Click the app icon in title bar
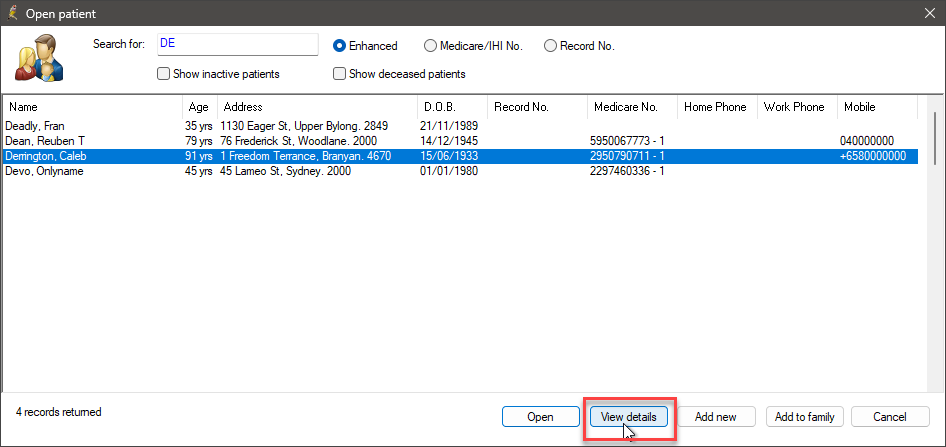946x447 pixels. pos(11,13)
